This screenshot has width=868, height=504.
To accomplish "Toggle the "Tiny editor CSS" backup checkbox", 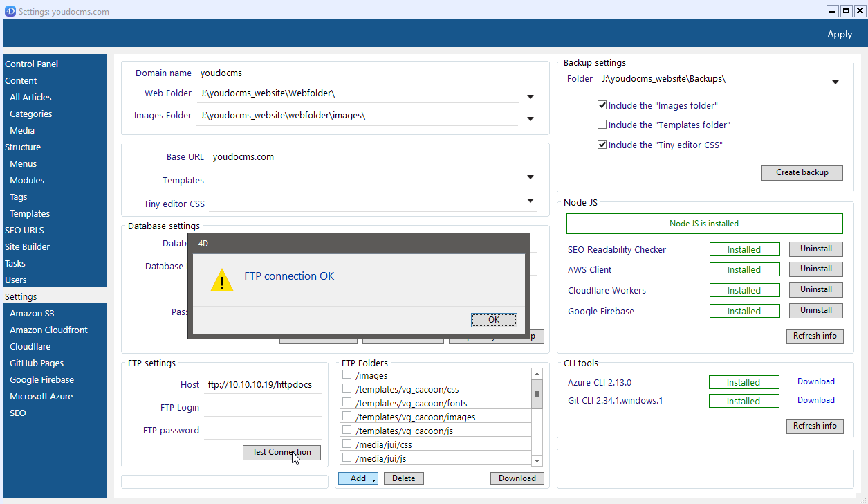I will [602, 145].
